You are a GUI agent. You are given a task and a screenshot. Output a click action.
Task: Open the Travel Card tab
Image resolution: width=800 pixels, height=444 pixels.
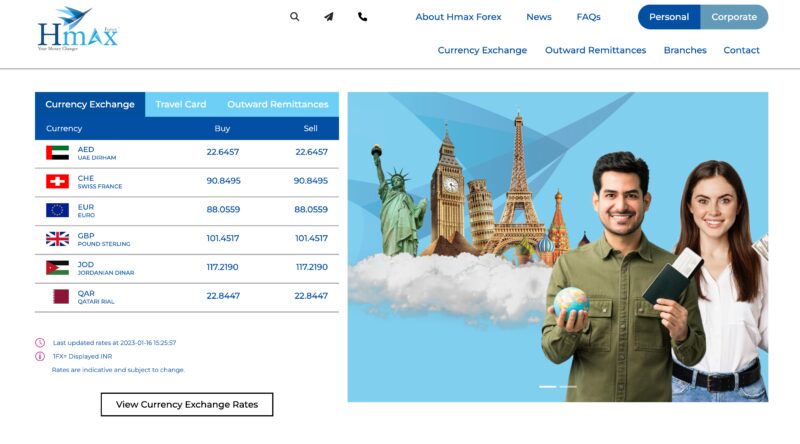click(181, 104)
